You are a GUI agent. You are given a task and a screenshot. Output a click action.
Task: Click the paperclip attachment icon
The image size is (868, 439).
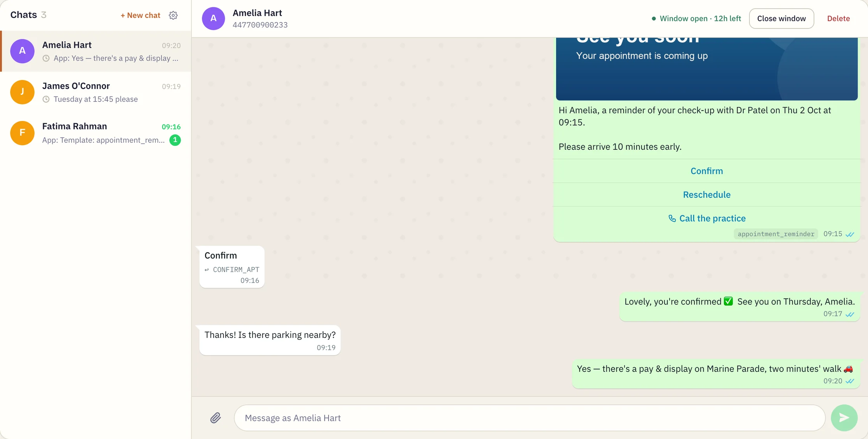pos(215,418)
